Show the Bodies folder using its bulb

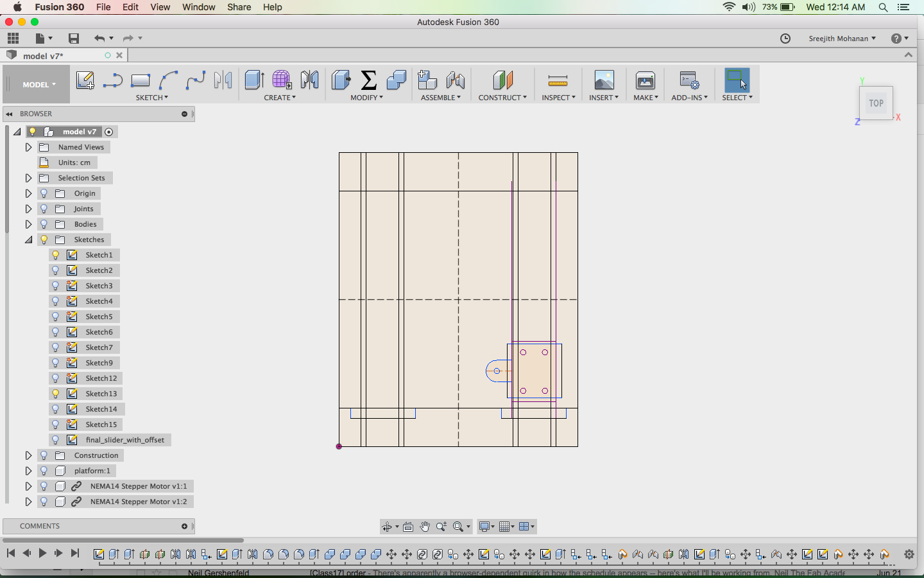point(44,224)
